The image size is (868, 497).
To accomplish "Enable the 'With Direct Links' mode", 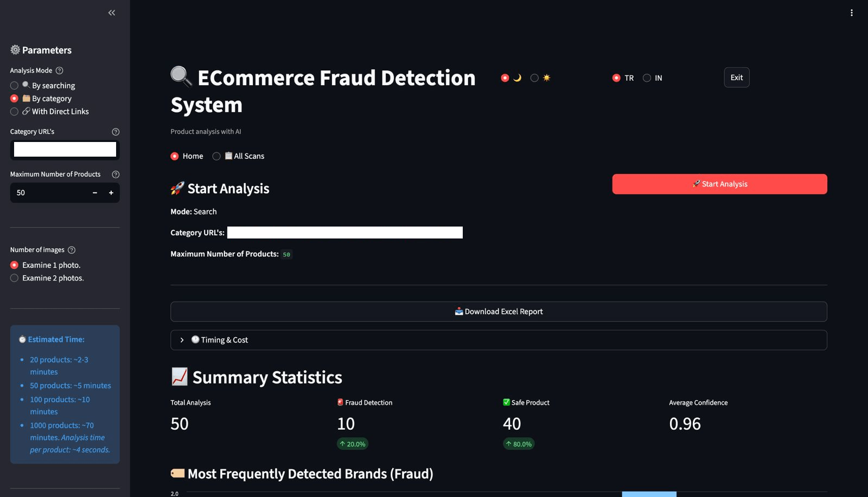I will [14, 111].
